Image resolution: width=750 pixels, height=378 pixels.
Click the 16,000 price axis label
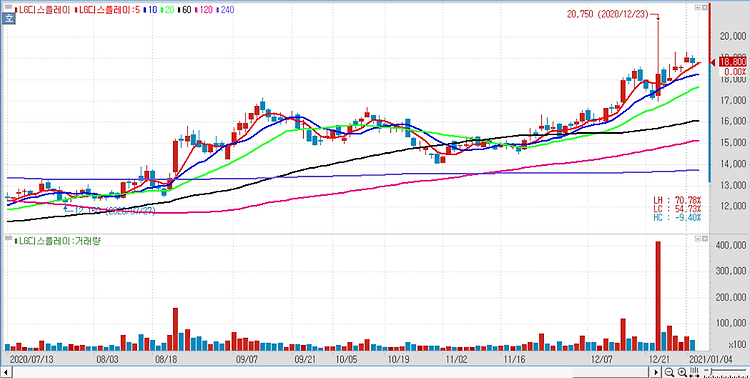click(732, 122)
